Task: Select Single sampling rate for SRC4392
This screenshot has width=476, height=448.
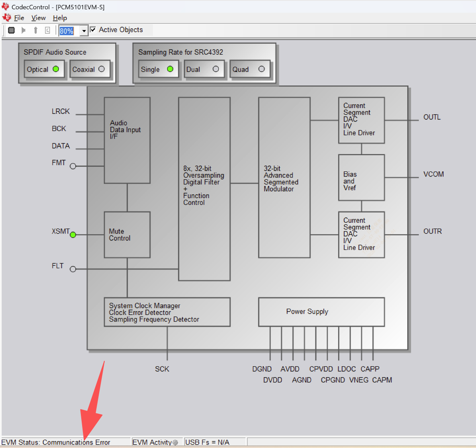Action: (158, 69)
